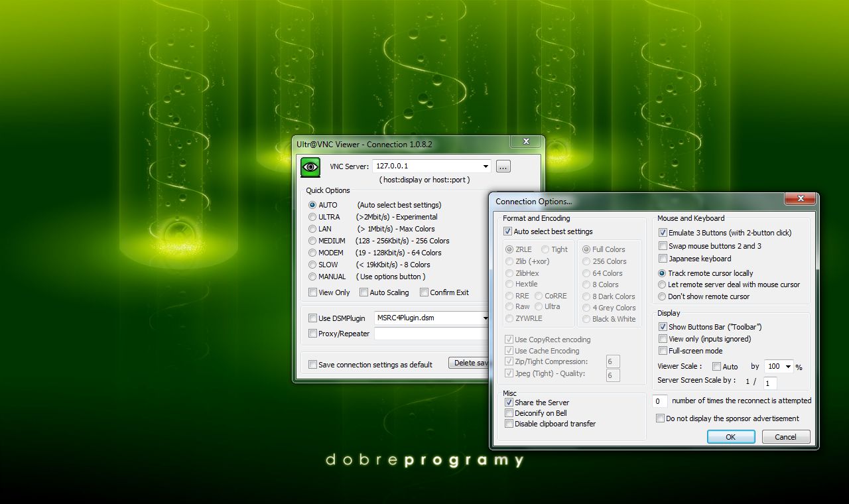This screenshot has width=849, height=504.
Task: Enable the Auto Scaling checkbox
Action: coord(364,292)
